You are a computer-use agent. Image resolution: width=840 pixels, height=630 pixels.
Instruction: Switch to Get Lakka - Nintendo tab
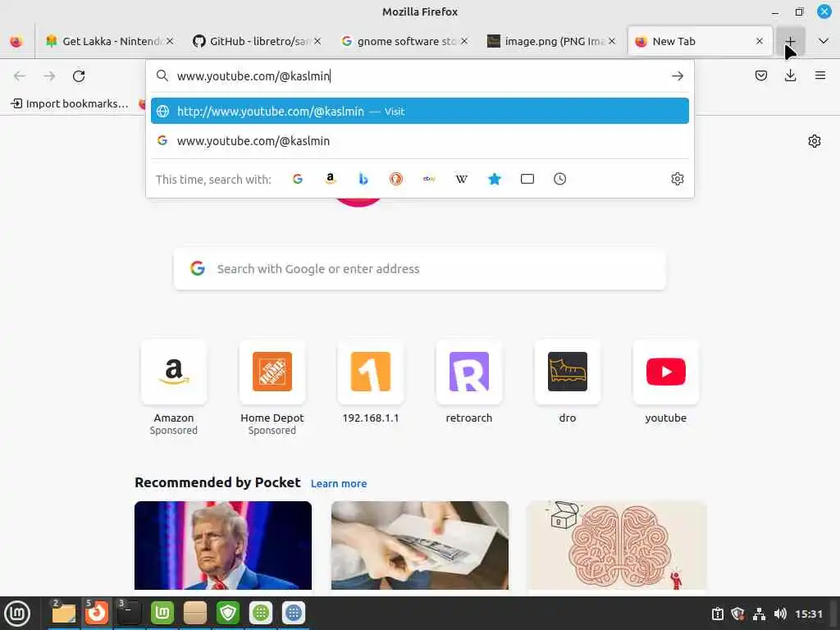pyautogui.click(x=110, y=41)
